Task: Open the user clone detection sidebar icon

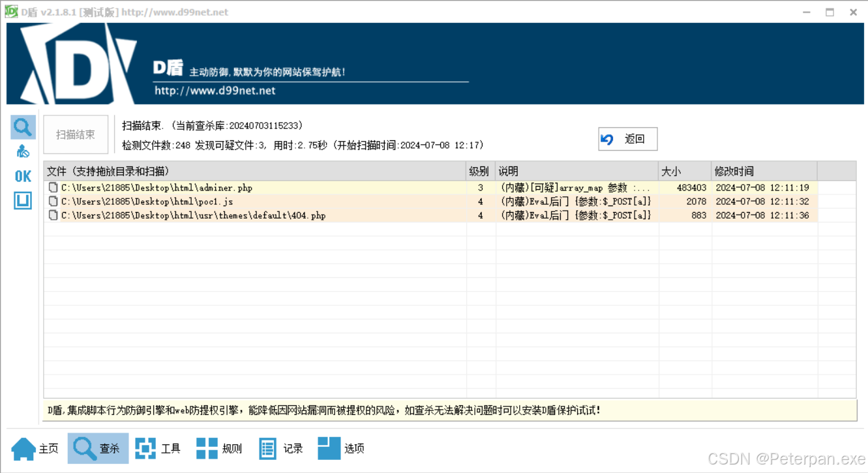Action: [x=23, y=151]
